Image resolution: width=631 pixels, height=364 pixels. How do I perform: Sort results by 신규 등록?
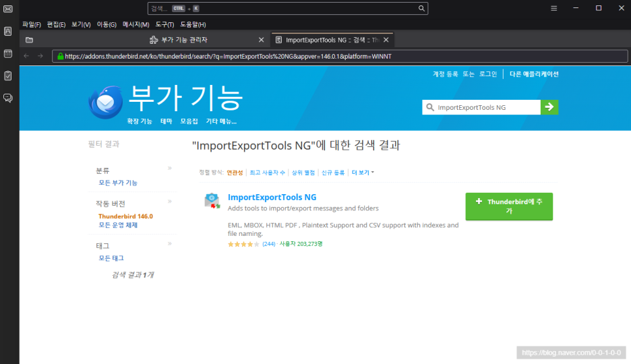pos(333,173)
